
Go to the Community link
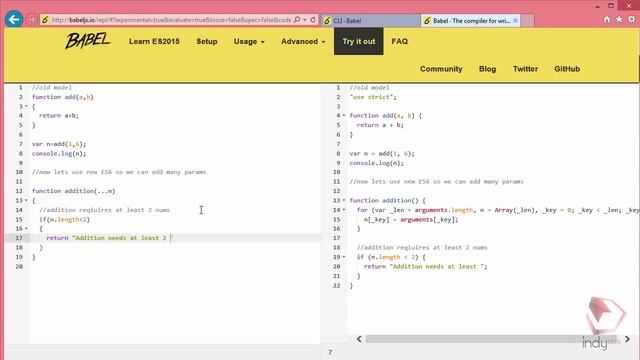coord(441,69)
